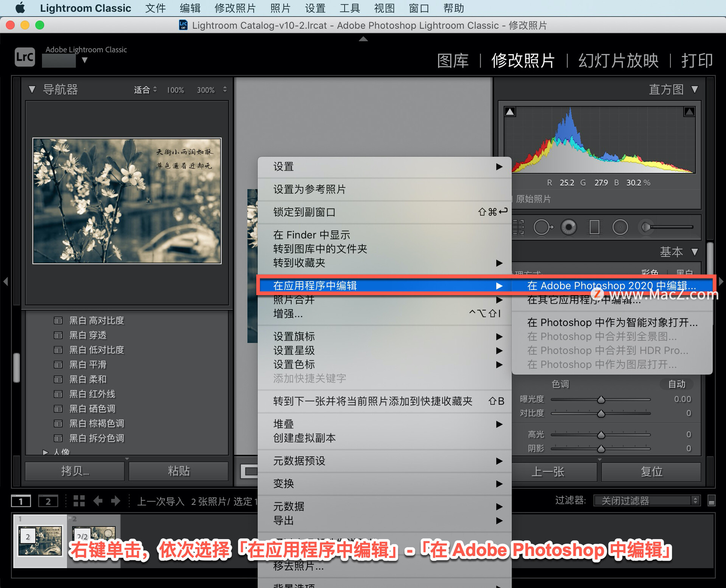Image resolution: width=726 pixels, height=588 pixels.
Task: Click 黑白 穿透 preset icon
Action: coord(58,335)
